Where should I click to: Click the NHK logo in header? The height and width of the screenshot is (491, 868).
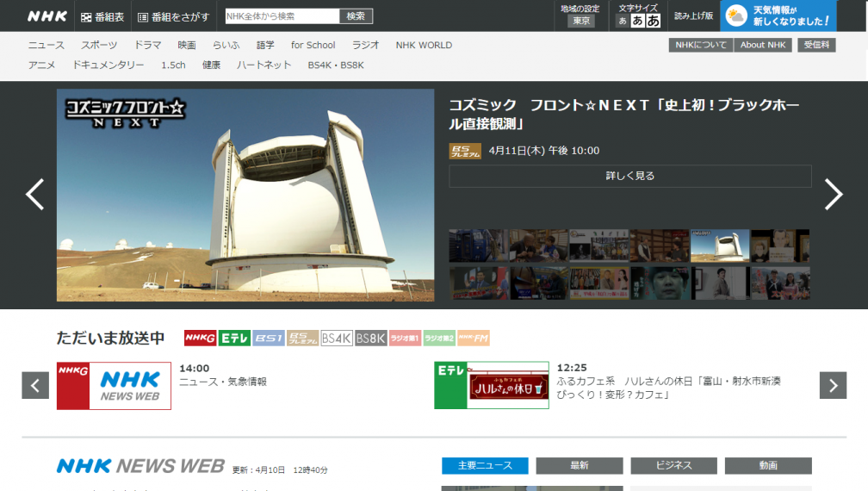(x=47, y=16)
